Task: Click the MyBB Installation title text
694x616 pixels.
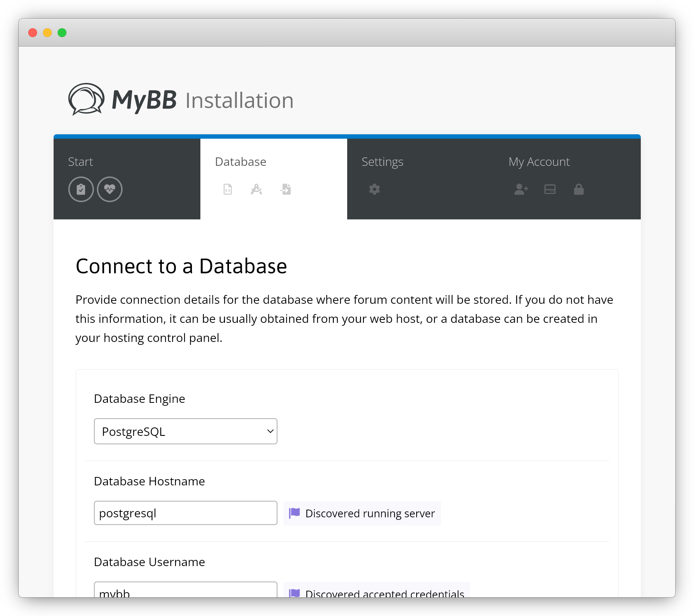Action: coord(203,100)
